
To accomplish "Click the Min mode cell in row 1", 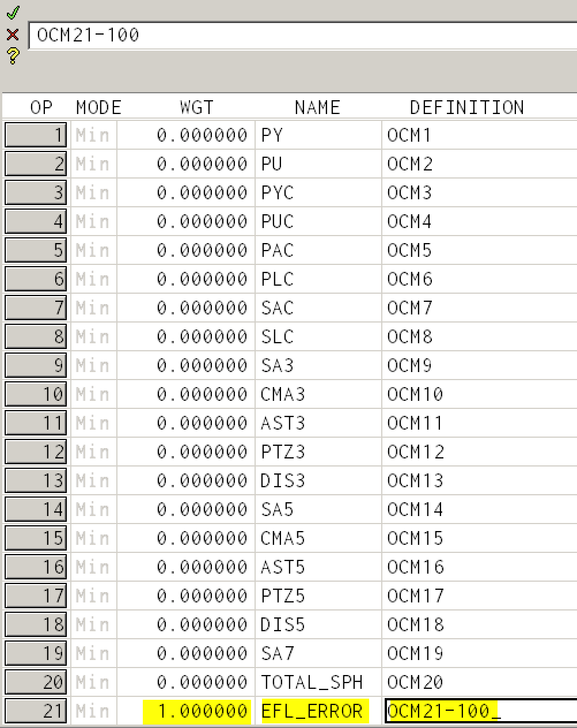I will pyautogui.click(x=93, y=135).
